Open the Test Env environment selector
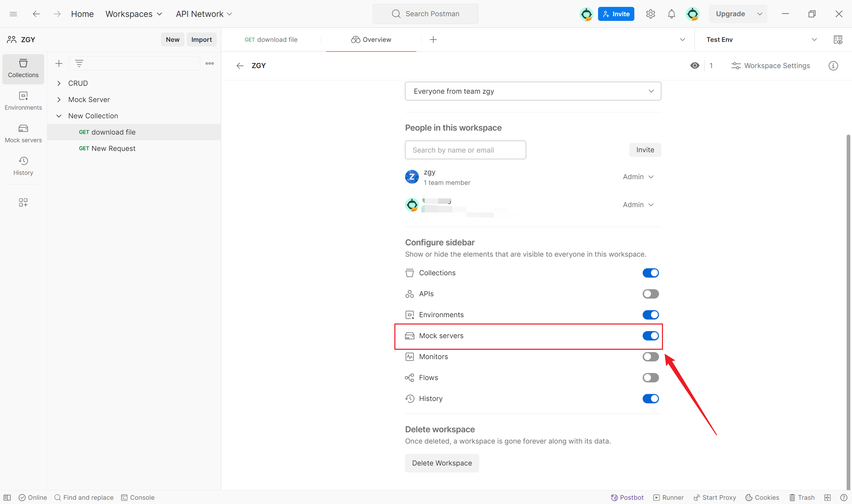 coord(761,40)
